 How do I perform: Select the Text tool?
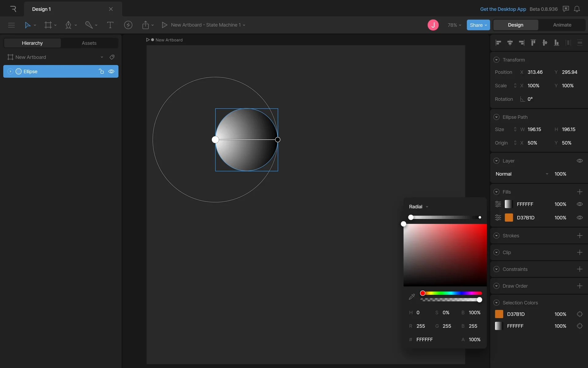[110, 25]
